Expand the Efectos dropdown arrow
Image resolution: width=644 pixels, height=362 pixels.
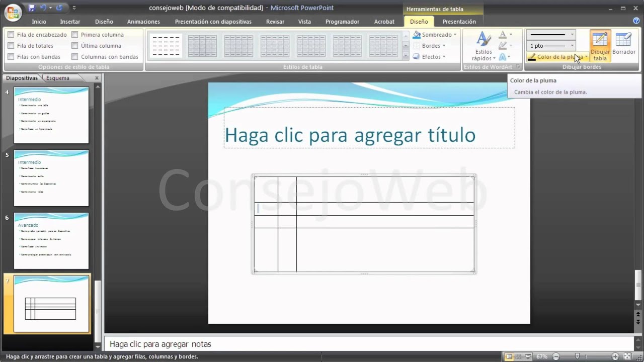445,57
